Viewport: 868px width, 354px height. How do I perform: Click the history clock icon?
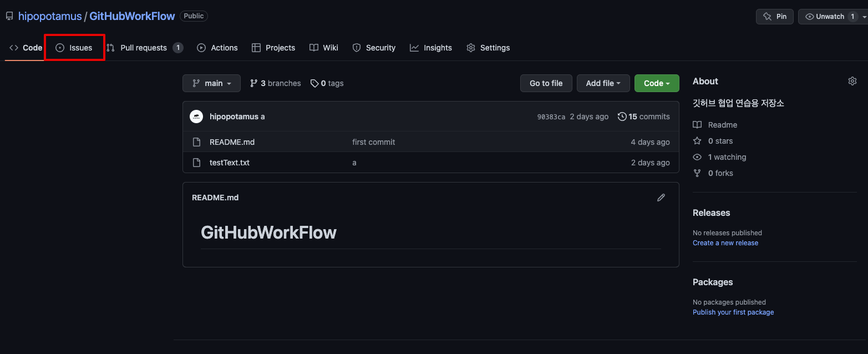pos(622,117)
